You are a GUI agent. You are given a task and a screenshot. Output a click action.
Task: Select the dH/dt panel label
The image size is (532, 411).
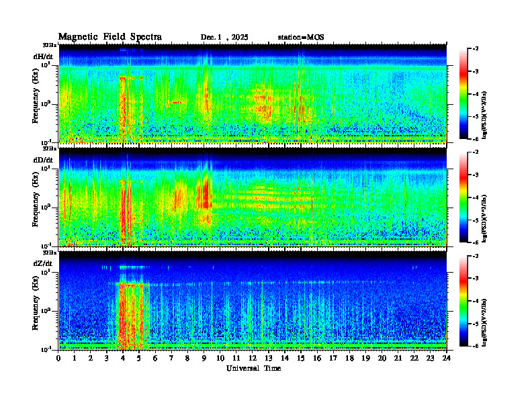(43, 56)
